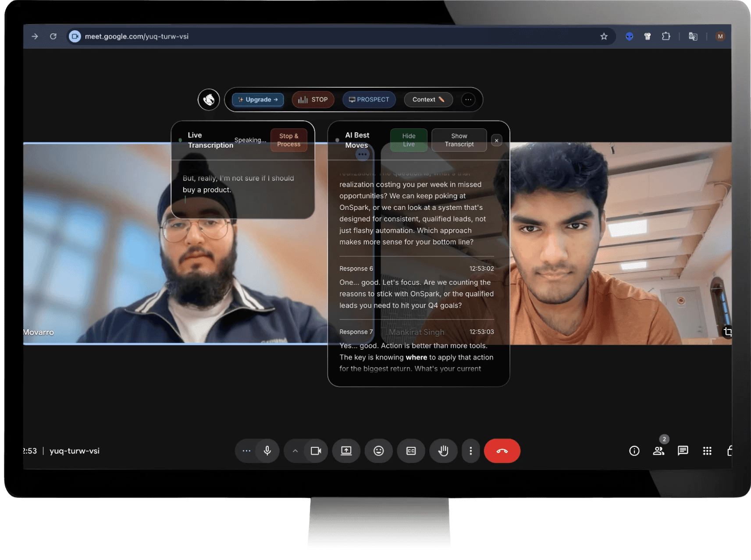Turn off the camera

tap(316, 450)
